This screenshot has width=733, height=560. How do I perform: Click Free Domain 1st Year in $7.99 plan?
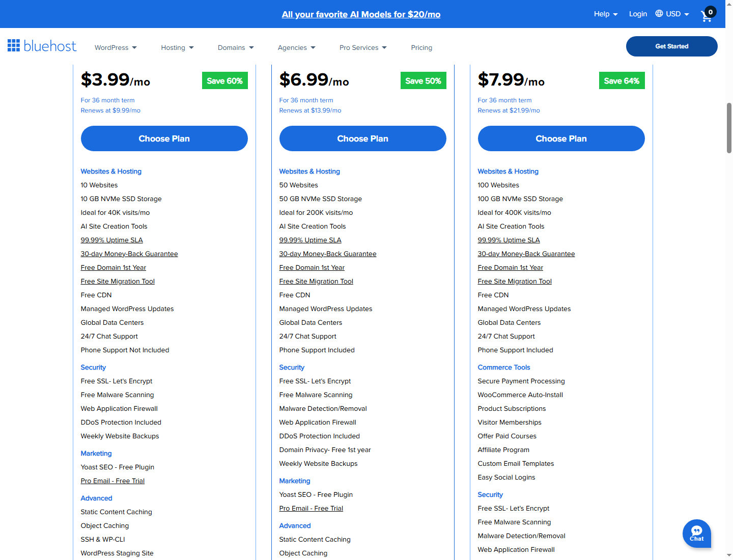tap(510, 267)
